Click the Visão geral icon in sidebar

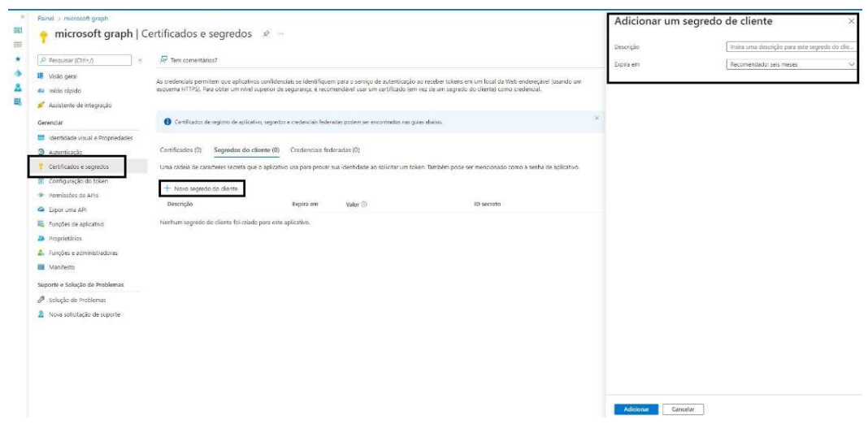[x=41, y=76]
